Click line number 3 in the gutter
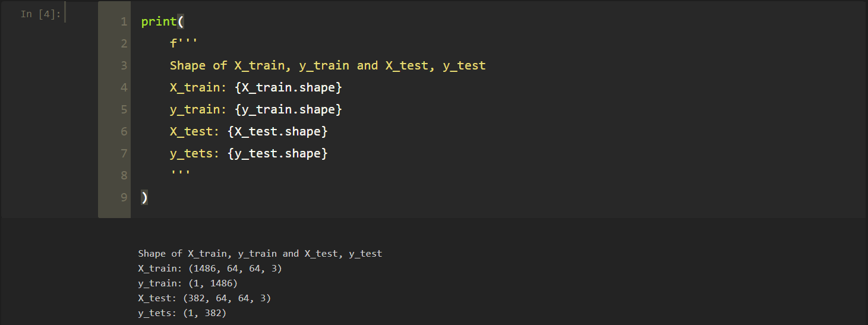The height and width of the screenshot is (325, 868). [x=124, y=66]
